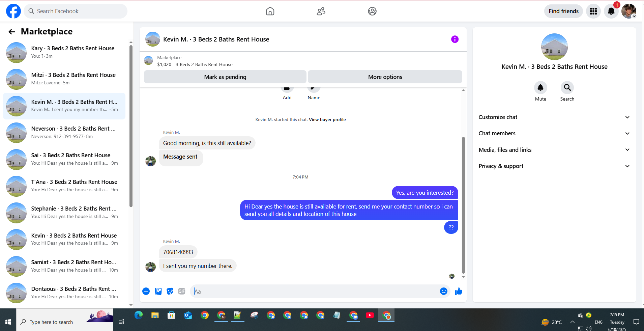This screenshot has height=331, width=644.
Task: Open the $1,020 Marketplace listing link
Action: click(195, 64)
